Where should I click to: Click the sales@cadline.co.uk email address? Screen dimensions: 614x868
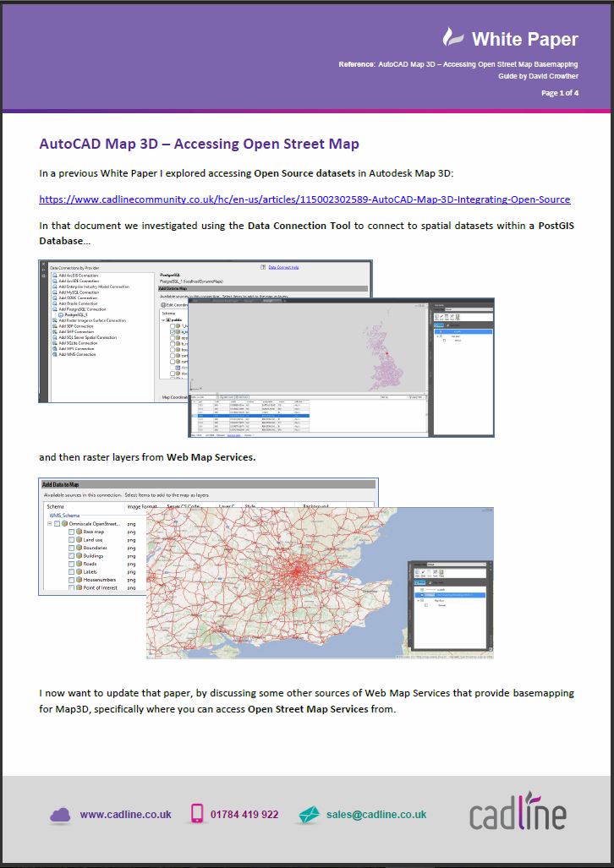pos(376,814)
